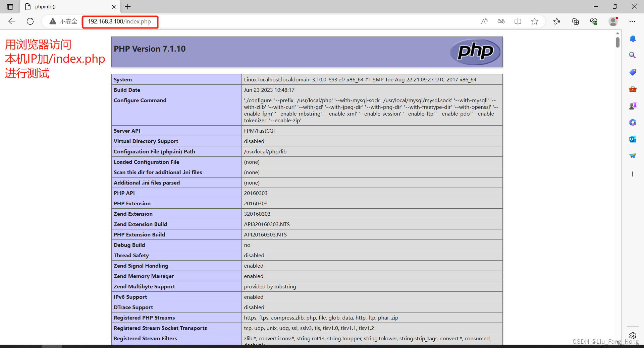Open the Favorites list
Image resolution: width=644 pixels, height=348 pixels.
(557, 21)
